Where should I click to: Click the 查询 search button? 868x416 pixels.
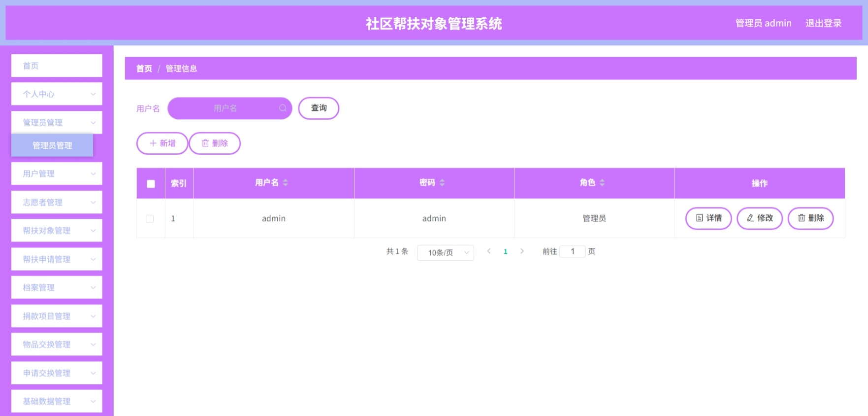[319, 108]
